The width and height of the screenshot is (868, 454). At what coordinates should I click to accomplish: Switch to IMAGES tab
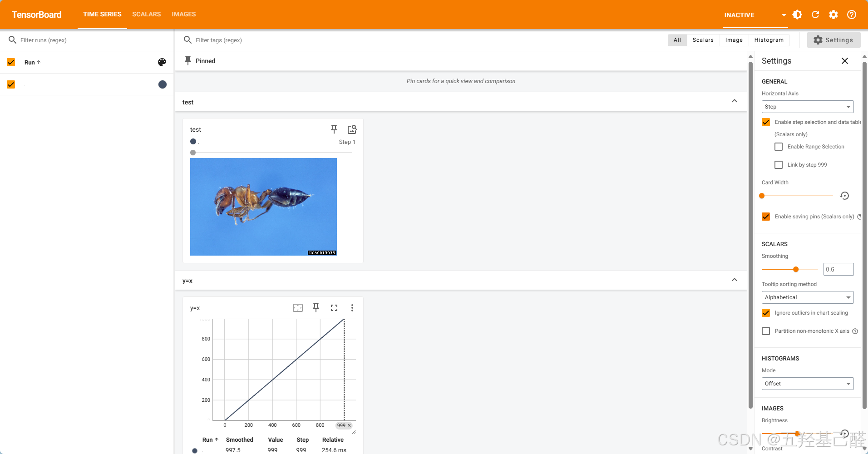[184, 15]
